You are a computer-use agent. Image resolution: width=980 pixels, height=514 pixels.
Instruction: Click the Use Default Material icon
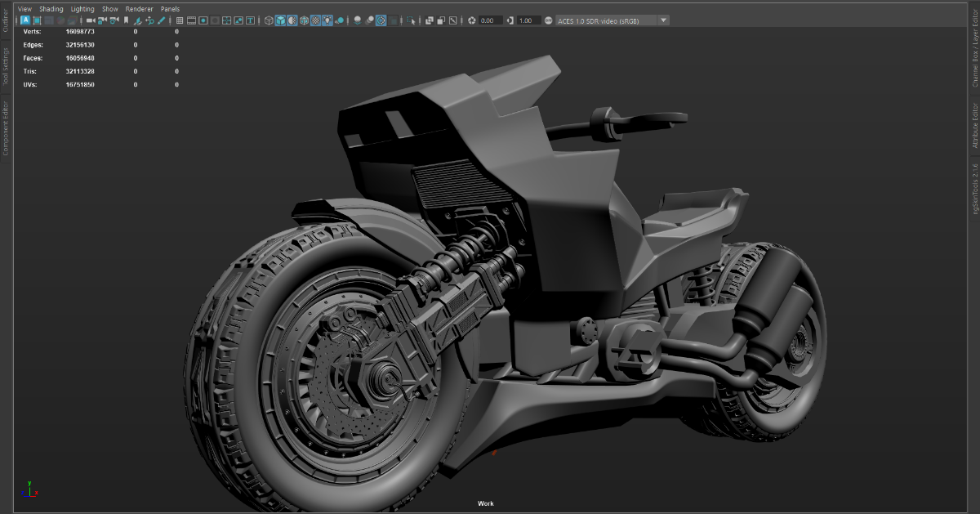(x=292, y=20)
